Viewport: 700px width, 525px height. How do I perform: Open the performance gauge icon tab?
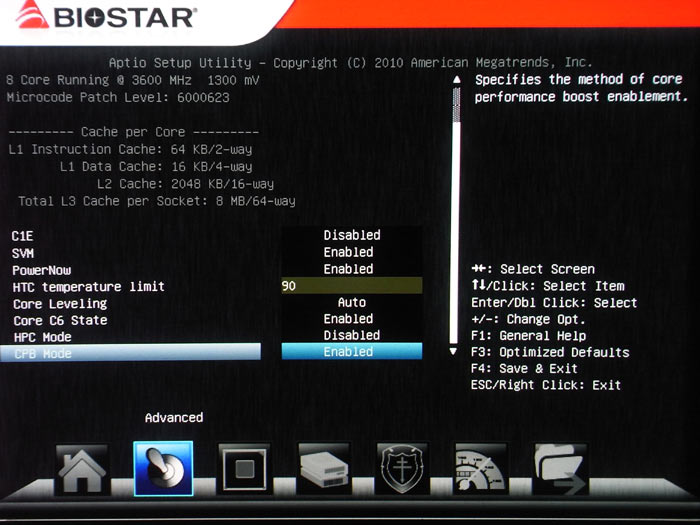481,469
